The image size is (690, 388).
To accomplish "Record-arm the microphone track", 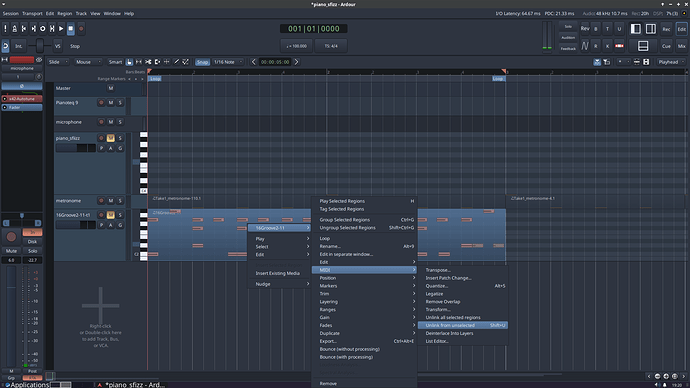I will click(101, 122).
